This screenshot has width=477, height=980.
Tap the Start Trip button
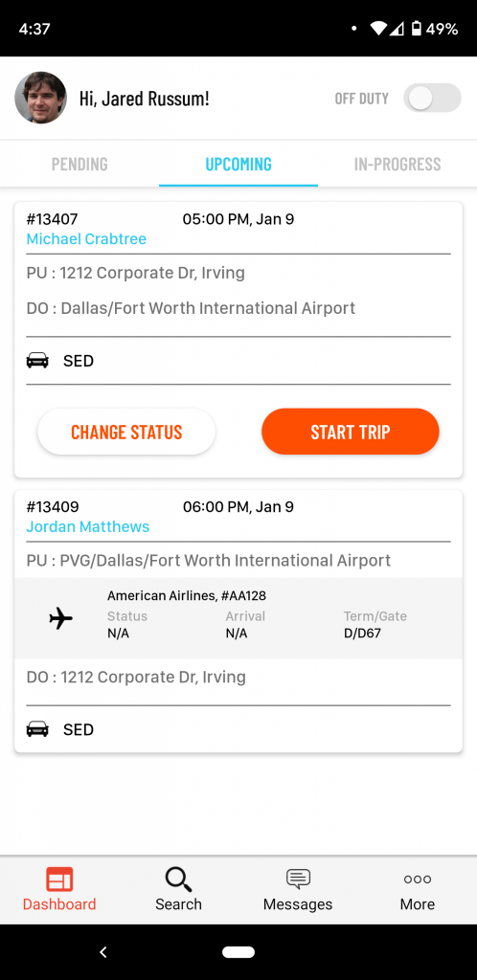(351, 432)
